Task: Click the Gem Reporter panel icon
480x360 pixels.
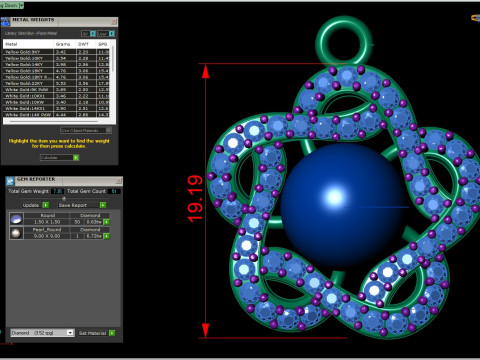Action: (10, 181)
